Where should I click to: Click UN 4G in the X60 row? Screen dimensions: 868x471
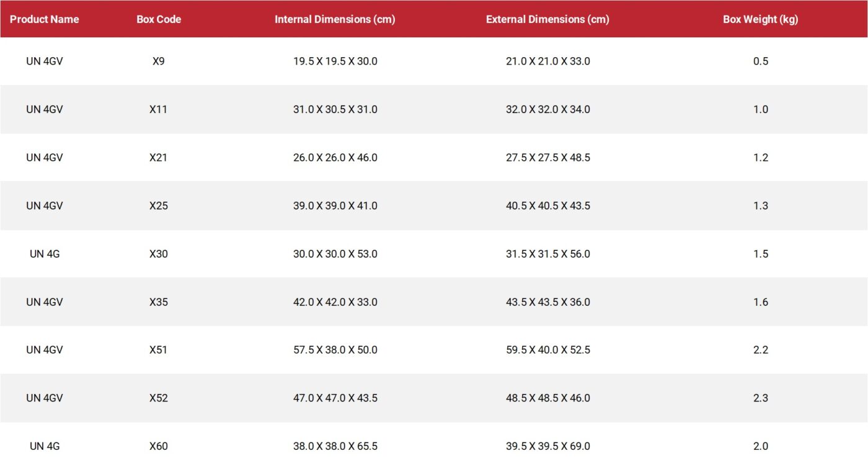coord(45,446)
